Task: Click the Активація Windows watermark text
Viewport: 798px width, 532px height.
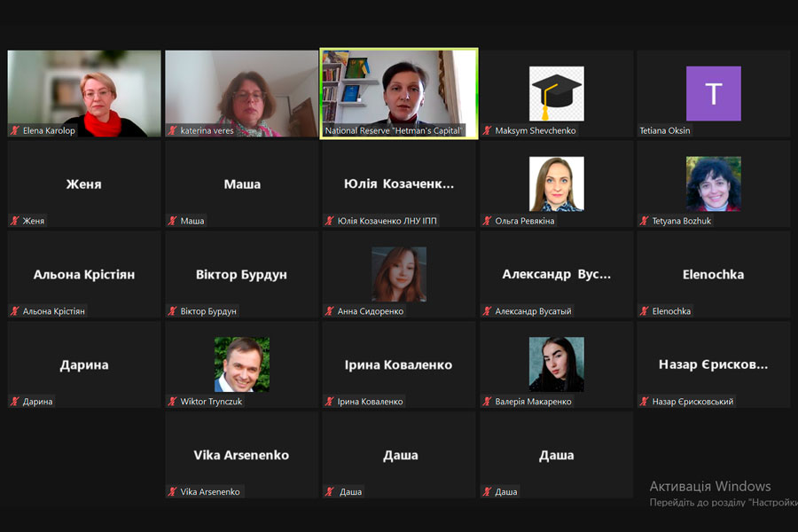Action: [710, 486]
